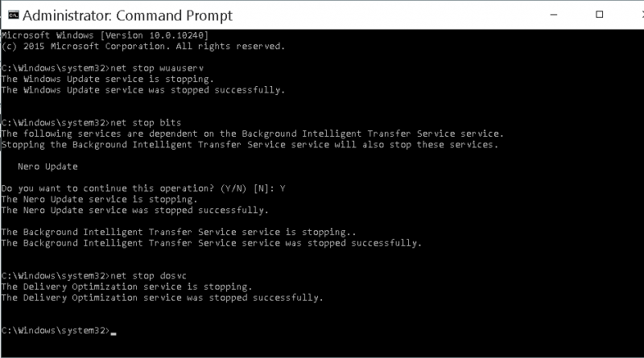This screenshot has height=358, width=644.
Task: Click "Nero Update service was stopped successfully" line
Action: [x=134, y=211]
